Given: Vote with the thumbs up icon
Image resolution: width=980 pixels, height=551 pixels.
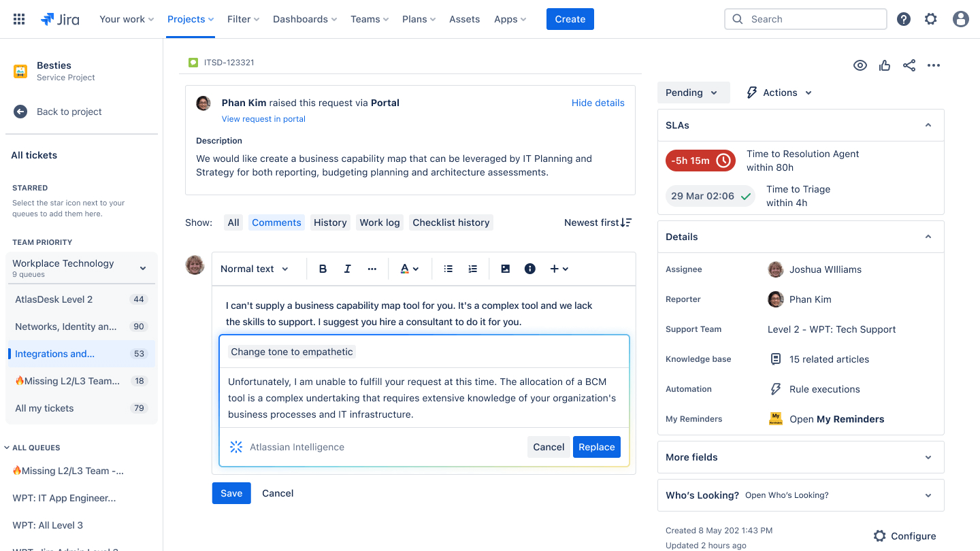Looking at the screenshot, I should point(884,65).
